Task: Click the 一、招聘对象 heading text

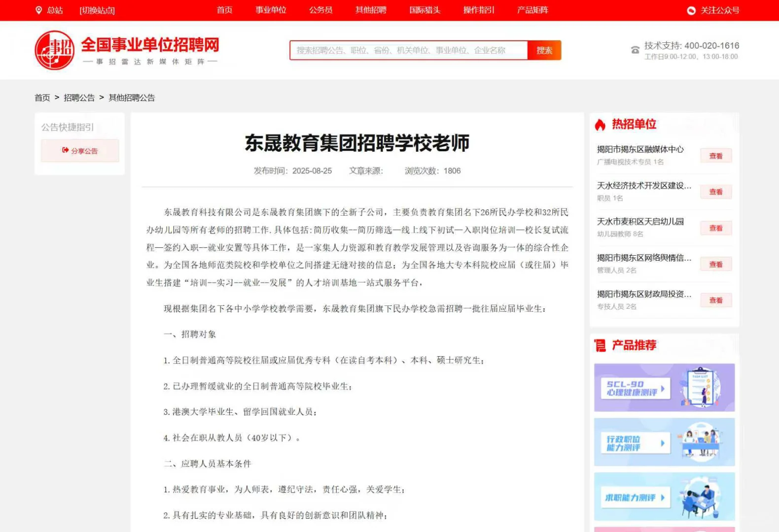Action: (190, 334)
